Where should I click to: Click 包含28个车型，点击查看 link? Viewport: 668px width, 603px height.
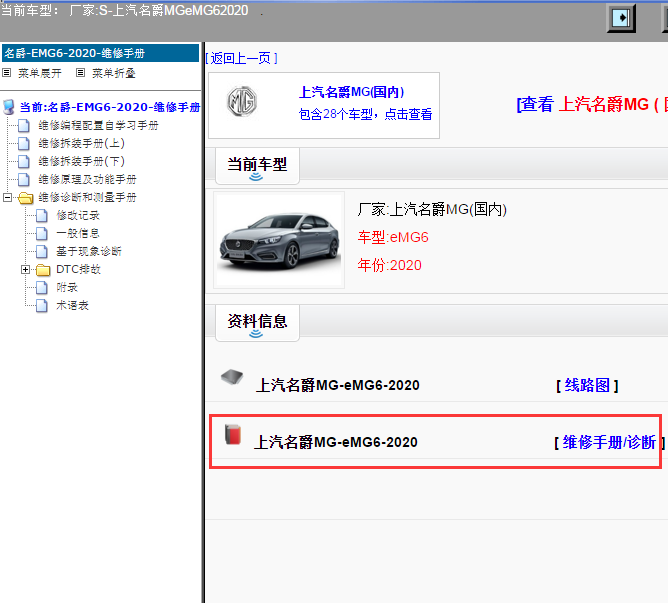tap(366, 114)
